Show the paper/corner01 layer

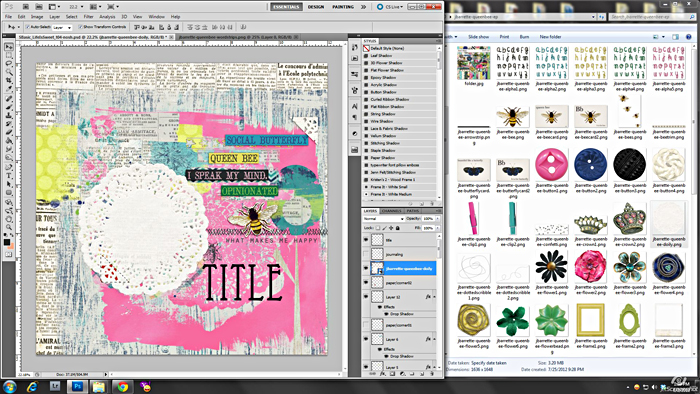[x=366, y=325]
